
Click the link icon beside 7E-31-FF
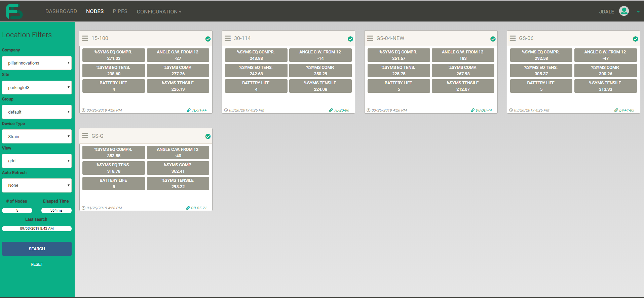(189, 110)
